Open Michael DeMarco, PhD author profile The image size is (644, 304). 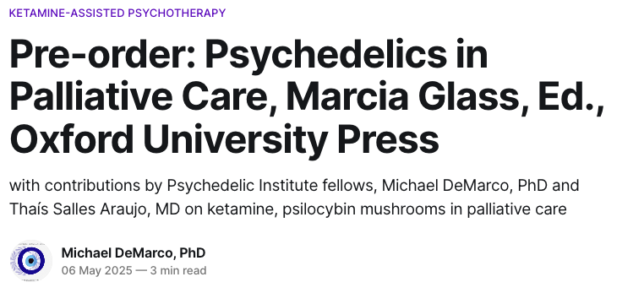[x=134, y=252]
